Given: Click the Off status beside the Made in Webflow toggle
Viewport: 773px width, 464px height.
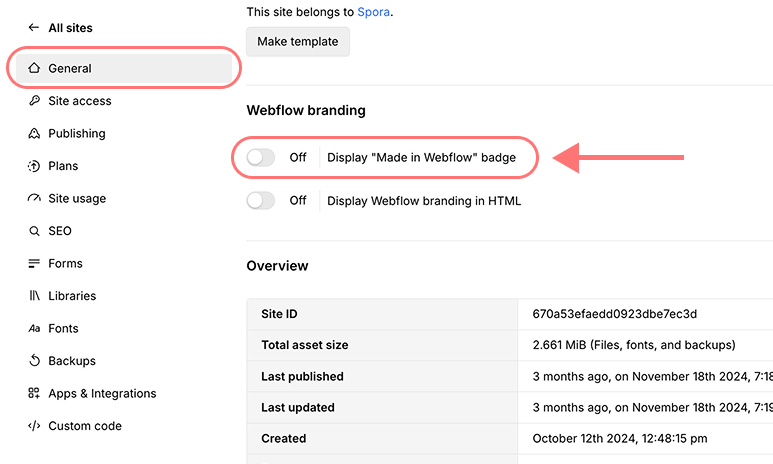Looking at the screenshot, I should 298,157.
